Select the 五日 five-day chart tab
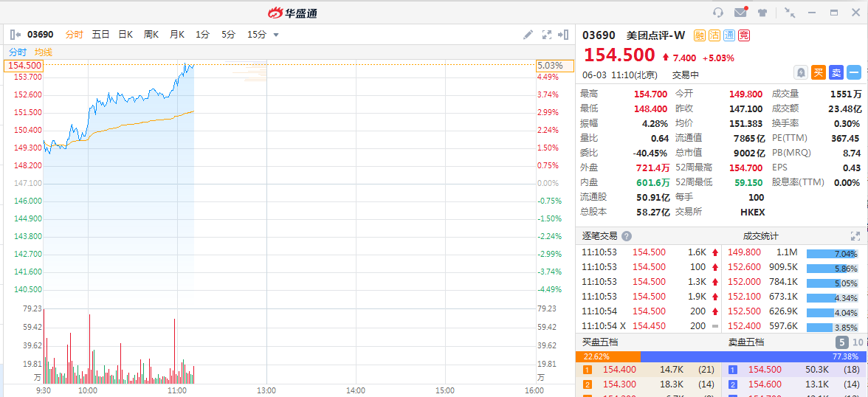This screenshot has width=868, height=397. (x=100, y=35)
